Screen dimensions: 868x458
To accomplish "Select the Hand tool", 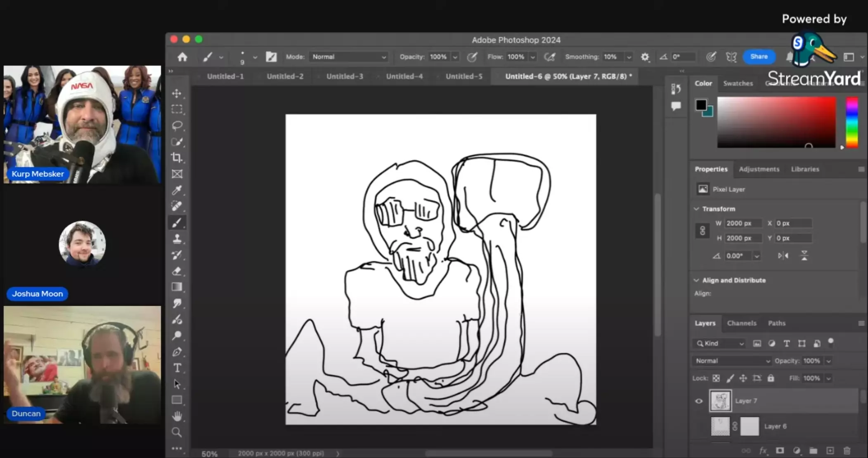I will [177, 416].
